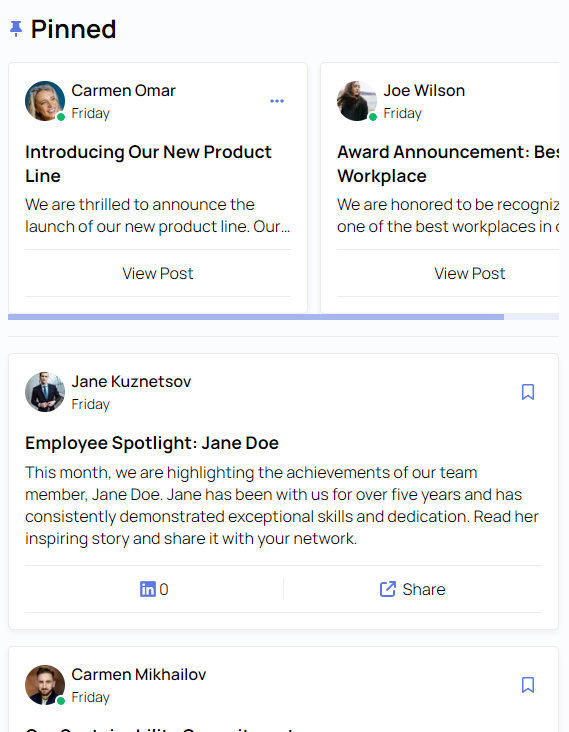Image resolution: width=569 pixels, height=732 pixels.
Task: Click Carmen Mikhailov's avatar photo
Action: point(45,685)
